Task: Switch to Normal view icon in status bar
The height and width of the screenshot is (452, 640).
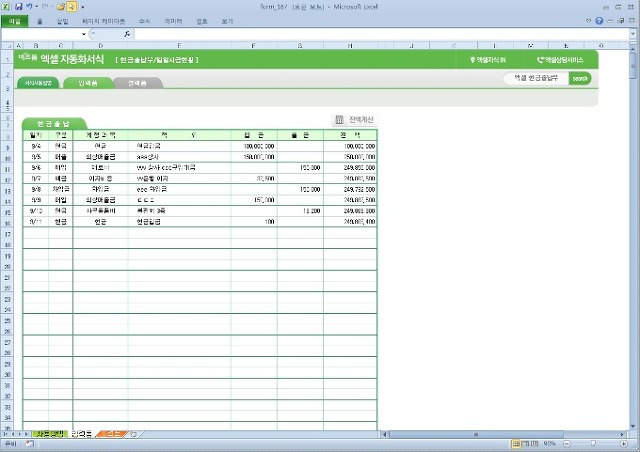Action: coord(516,444)
